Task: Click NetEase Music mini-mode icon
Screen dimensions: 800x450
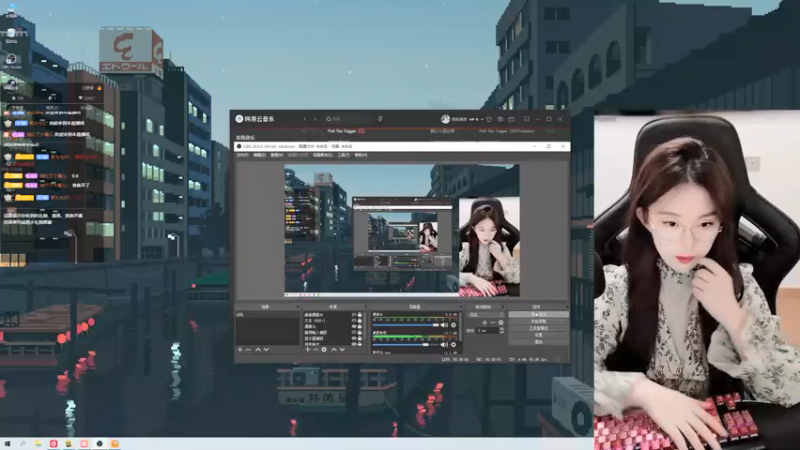Action: click(527, 119)
